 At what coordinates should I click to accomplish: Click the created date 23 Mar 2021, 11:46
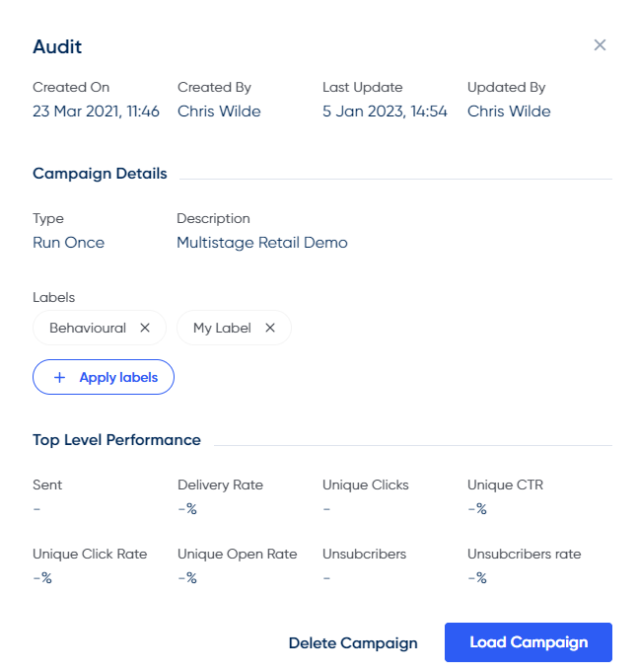coord(96,112)
